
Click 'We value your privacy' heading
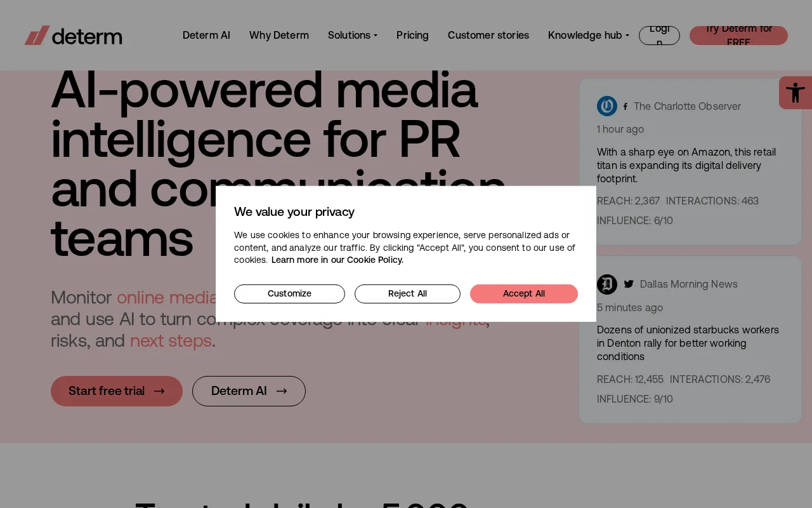(294, 211)
